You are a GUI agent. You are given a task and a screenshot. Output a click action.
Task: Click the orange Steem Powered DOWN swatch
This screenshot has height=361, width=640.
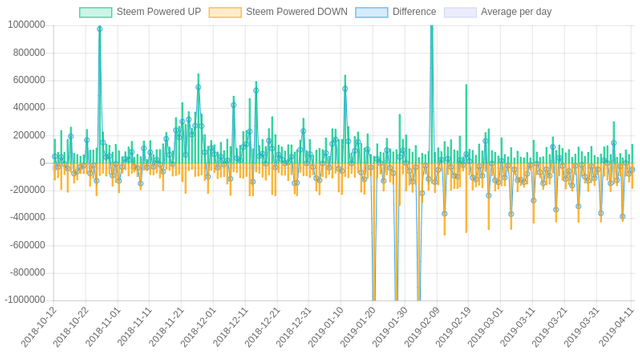click(225, 12)
